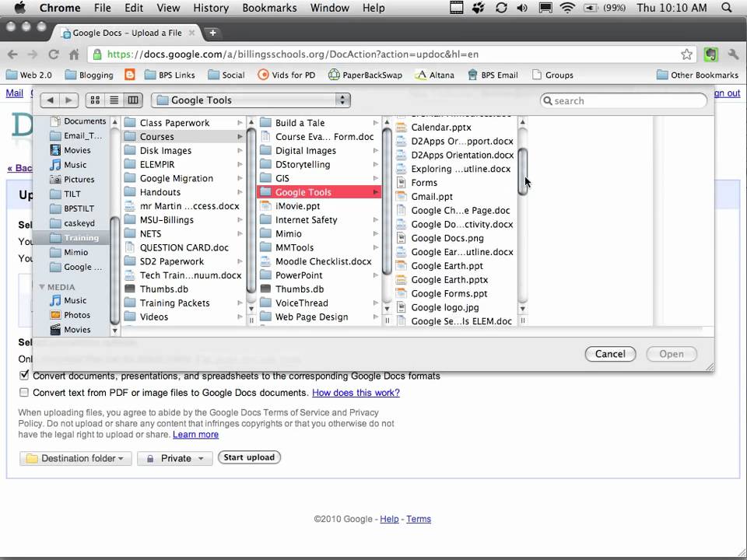This screenshot has width=747, height=560.
Task: Click the Spotlight magnifier icon
Action: (727, 8)
